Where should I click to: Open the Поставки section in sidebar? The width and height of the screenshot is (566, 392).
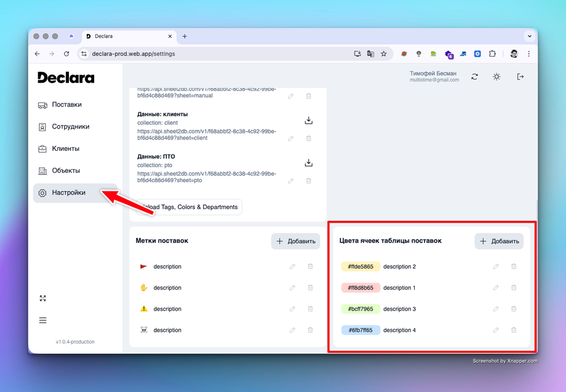75,105
